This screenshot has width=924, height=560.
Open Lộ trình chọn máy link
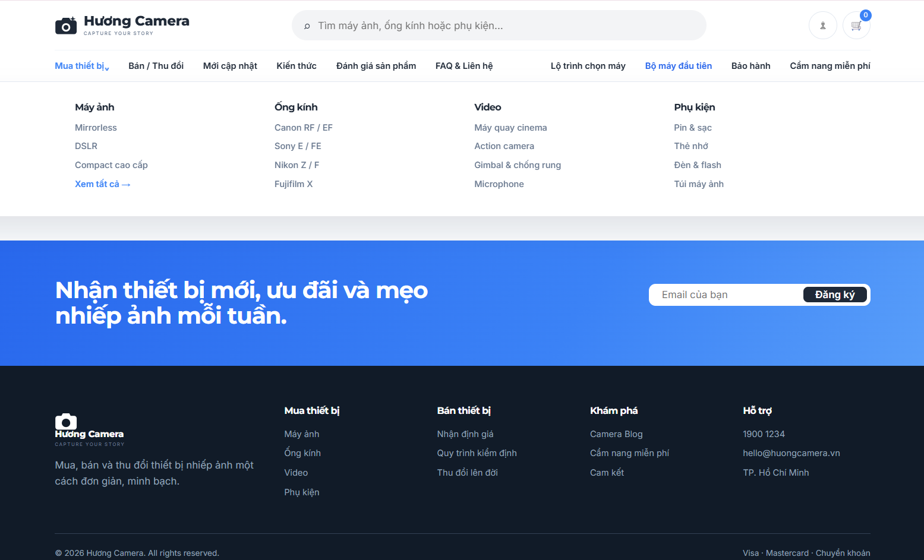click(x=588, y=66)
